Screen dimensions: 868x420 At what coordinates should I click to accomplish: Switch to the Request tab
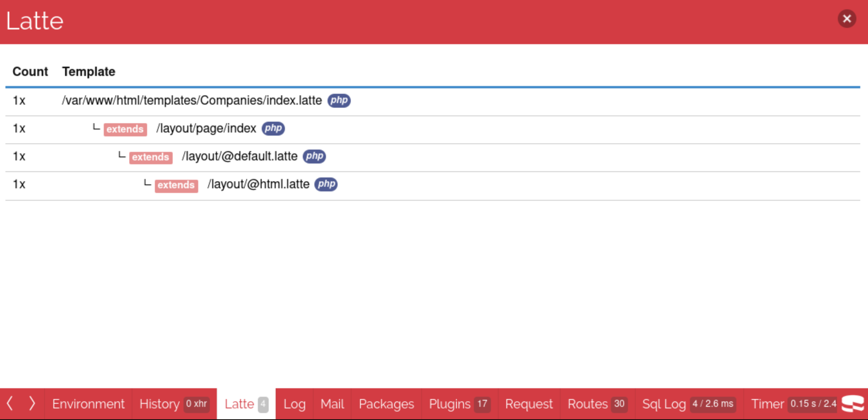[528, 404]
